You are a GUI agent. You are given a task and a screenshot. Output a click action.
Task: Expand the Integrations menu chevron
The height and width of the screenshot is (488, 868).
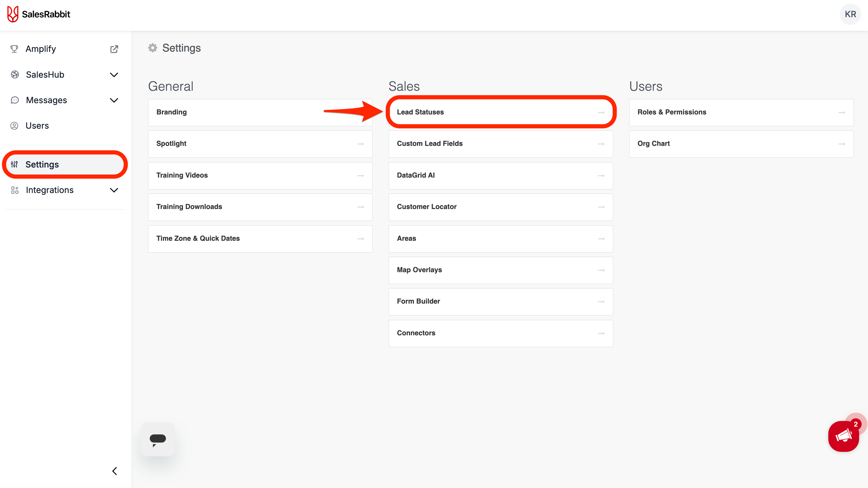point(114,190)
